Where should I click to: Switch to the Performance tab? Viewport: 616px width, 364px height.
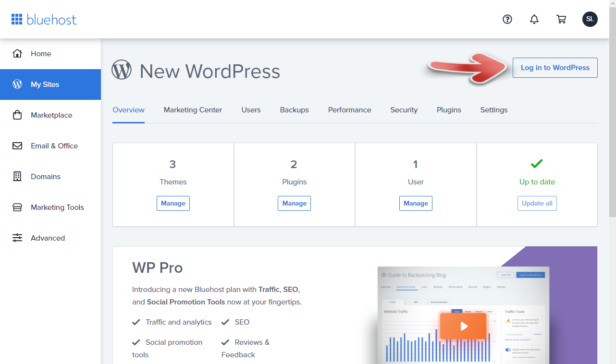[x=349, y=110]
